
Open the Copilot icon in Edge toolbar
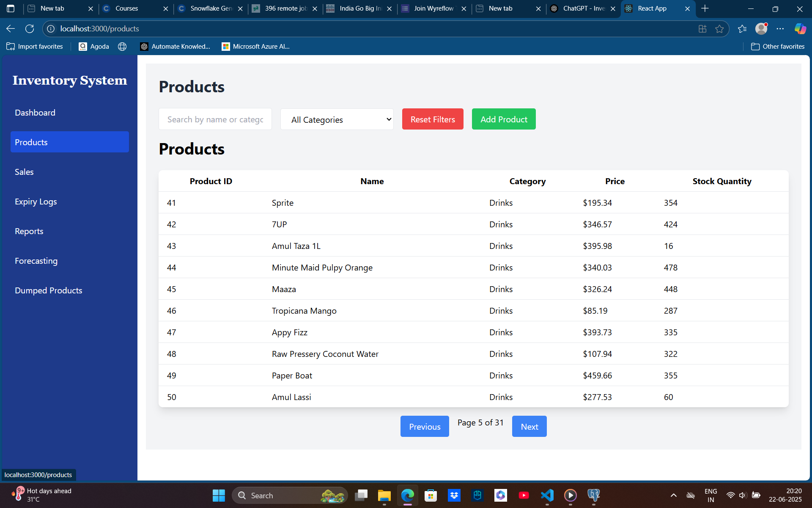point(800,29)
